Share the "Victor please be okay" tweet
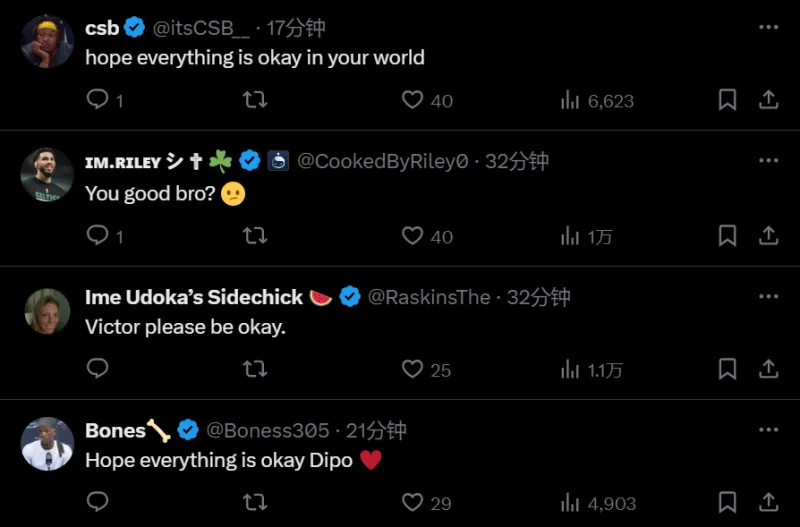Image resolution: width=800 pixels, height=527 pixels. pyautogui.click(x=768, y=370)
